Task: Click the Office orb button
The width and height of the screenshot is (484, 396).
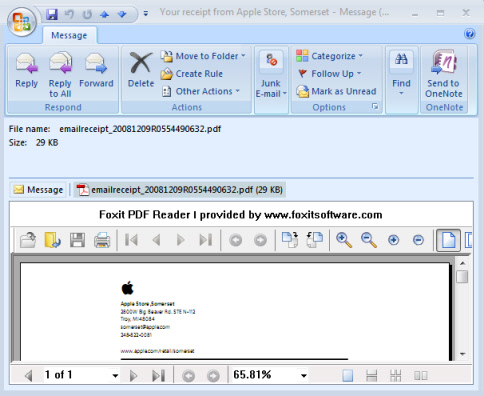Action: (x=22, y=21)
